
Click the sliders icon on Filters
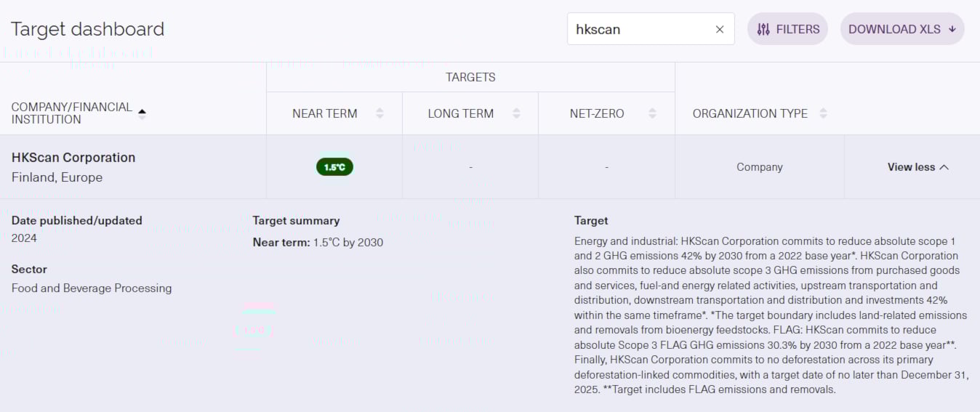(763, 29)
